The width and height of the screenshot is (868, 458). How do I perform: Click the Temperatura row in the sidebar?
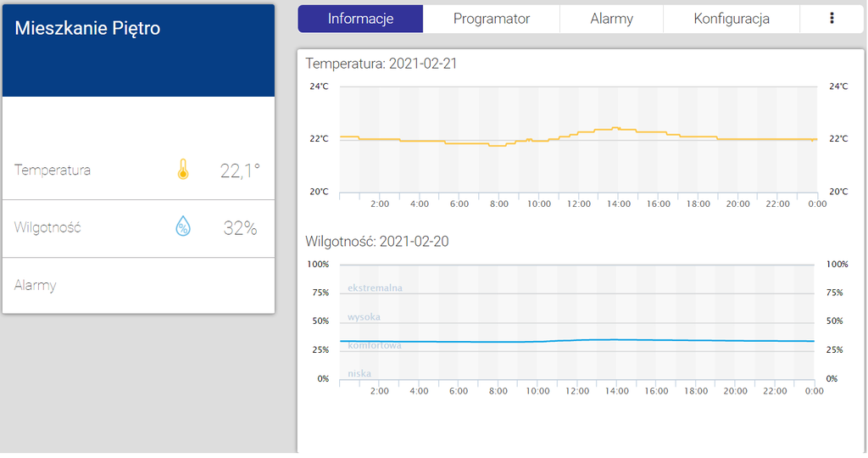point(53,170)
